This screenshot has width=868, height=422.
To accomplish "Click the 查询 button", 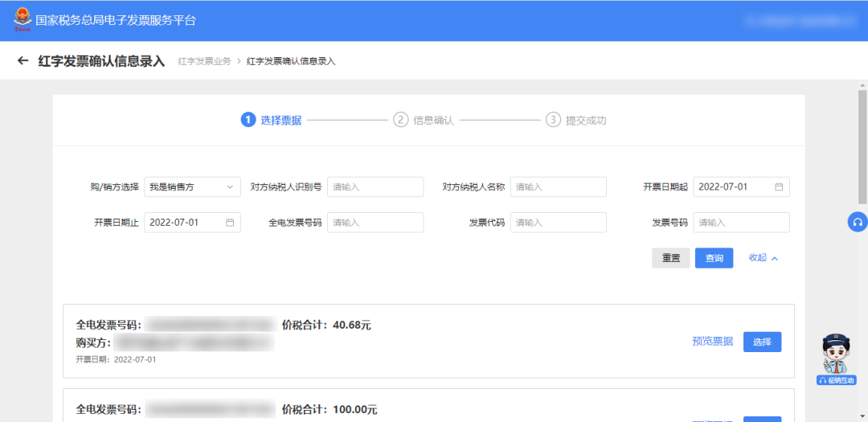I will coord(714,258).
